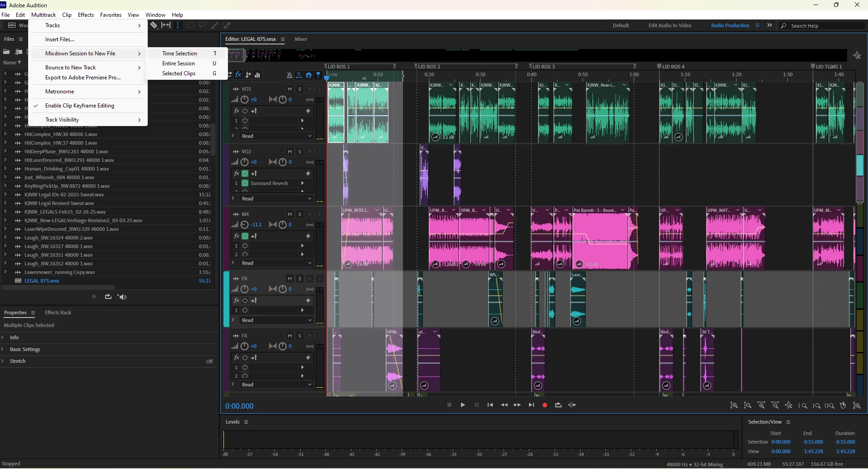Viewport: 868px width, 469px height.
Task: Expand the HitComplex_HW.30 file entry
Action: pyautogui.click(x=5, y=134)
